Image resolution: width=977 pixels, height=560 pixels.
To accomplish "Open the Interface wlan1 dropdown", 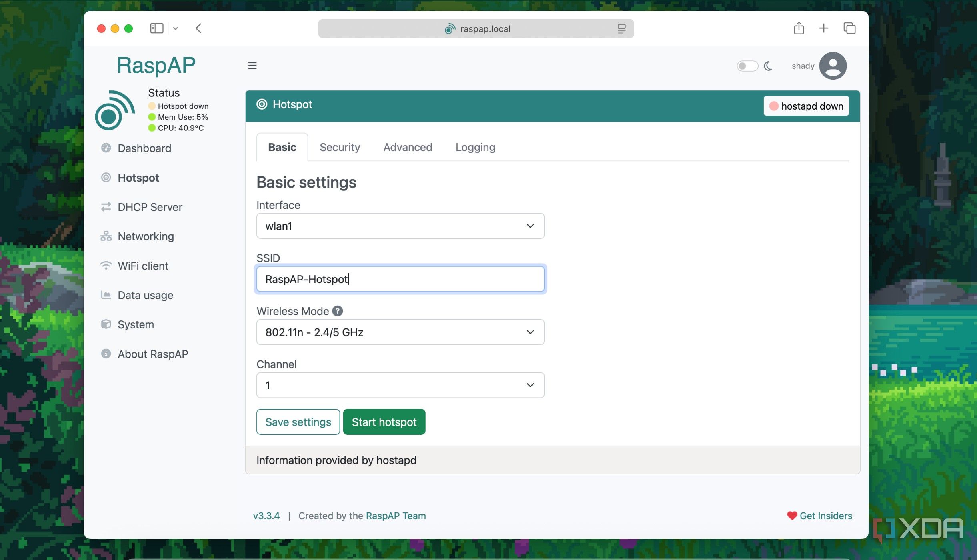I will (400, 226).
